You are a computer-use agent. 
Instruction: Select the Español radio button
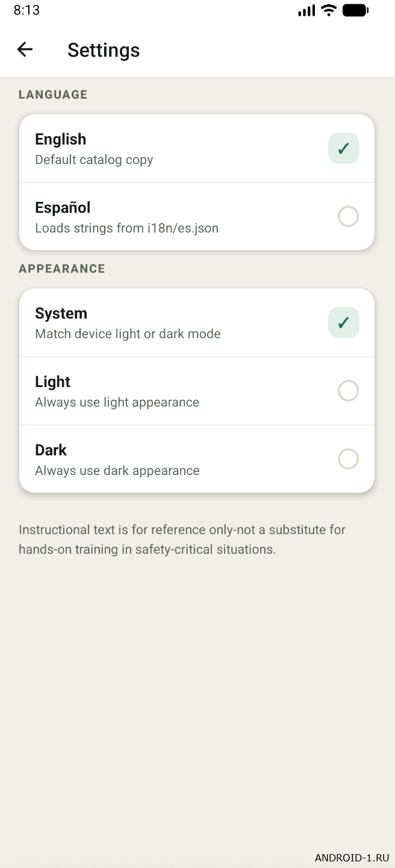(x=348, y=216)
